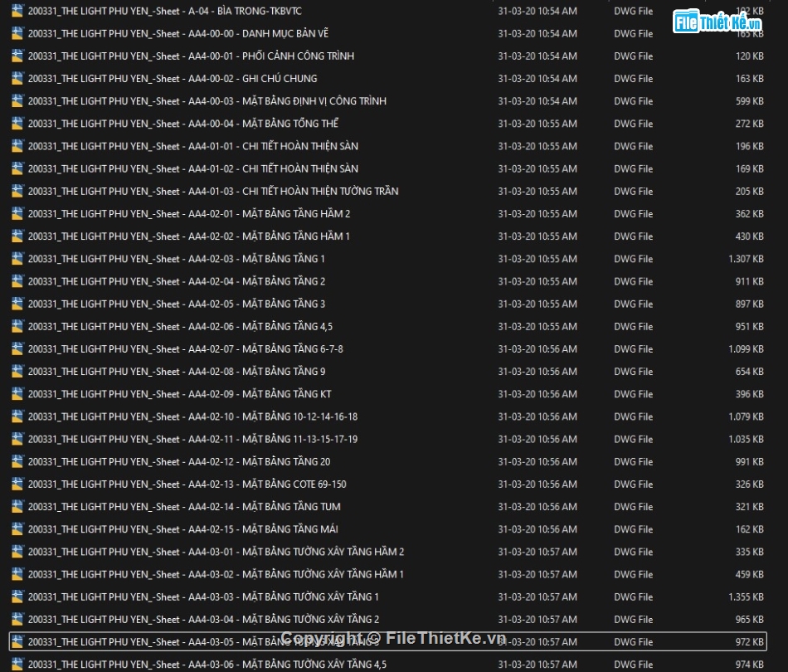Screen dimensions: 788x672
Task: Click file name AA4-01-03 CHI TIẾT HOÀN THIỆN TƯỜNG TRẦN
Action: pos(212,191)
